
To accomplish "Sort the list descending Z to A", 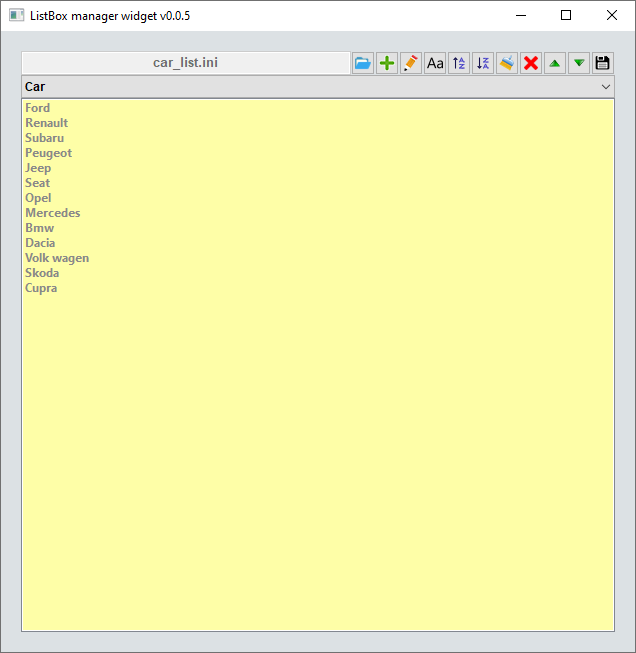I will (x=483, y=63).
